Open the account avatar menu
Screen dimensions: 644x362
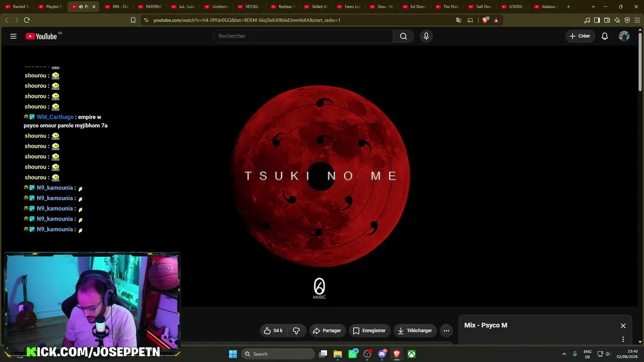tap(624, 36)
